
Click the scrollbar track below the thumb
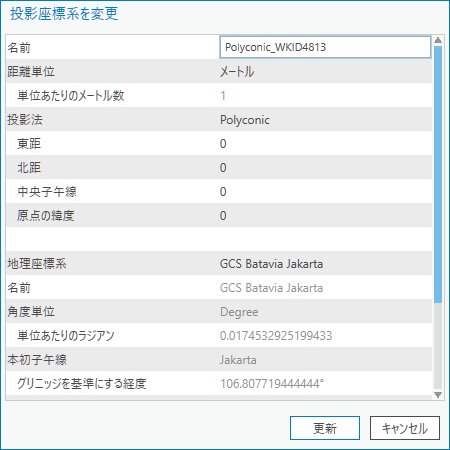[438, 346]
